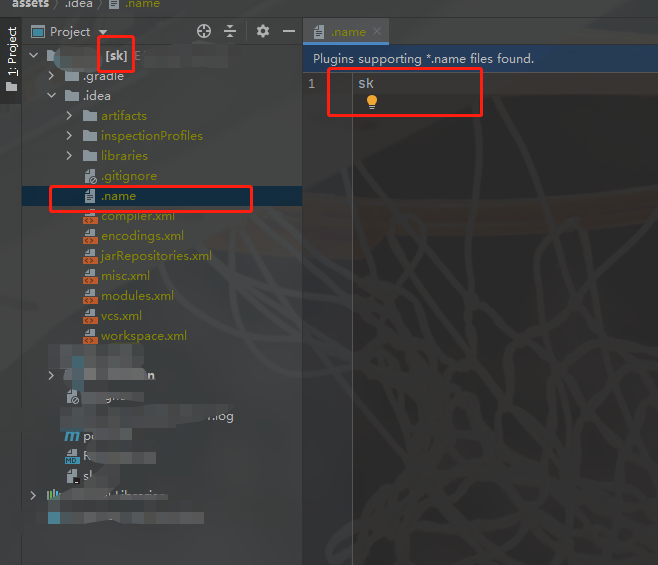Expand the inspectionProfiles folder

click(69, 136)
